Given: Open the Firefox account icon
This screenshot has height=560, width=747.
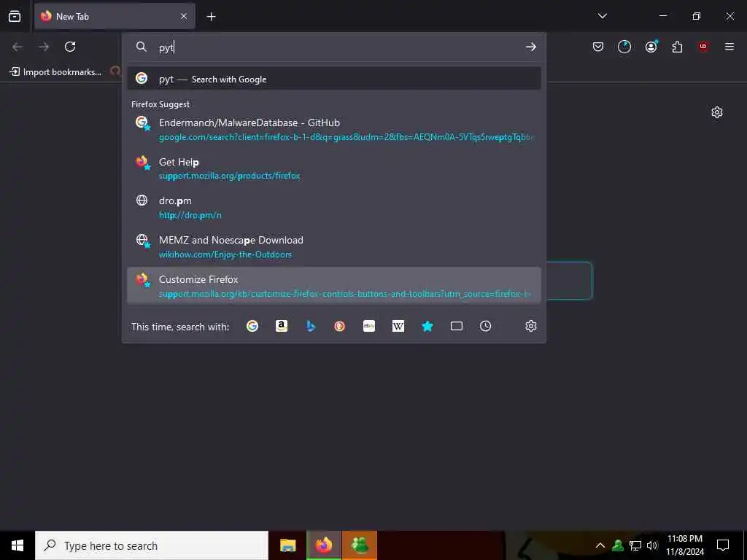Looking at the screenshot, I should (651, 47).
